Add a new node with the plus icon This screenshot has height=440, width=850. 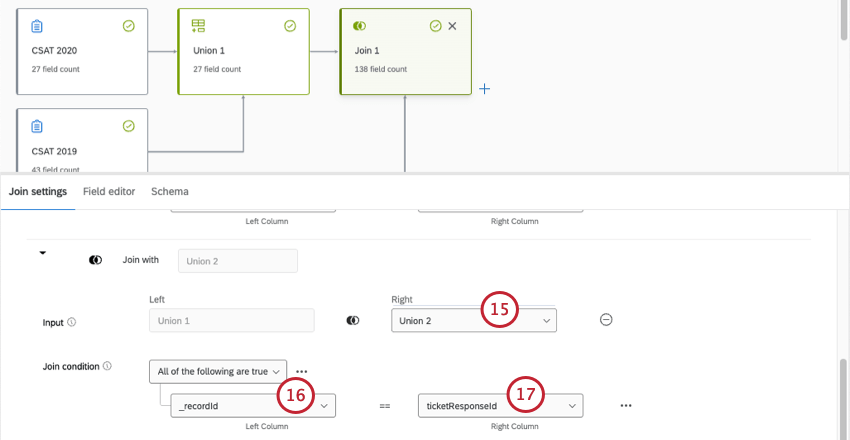point(485,89)
